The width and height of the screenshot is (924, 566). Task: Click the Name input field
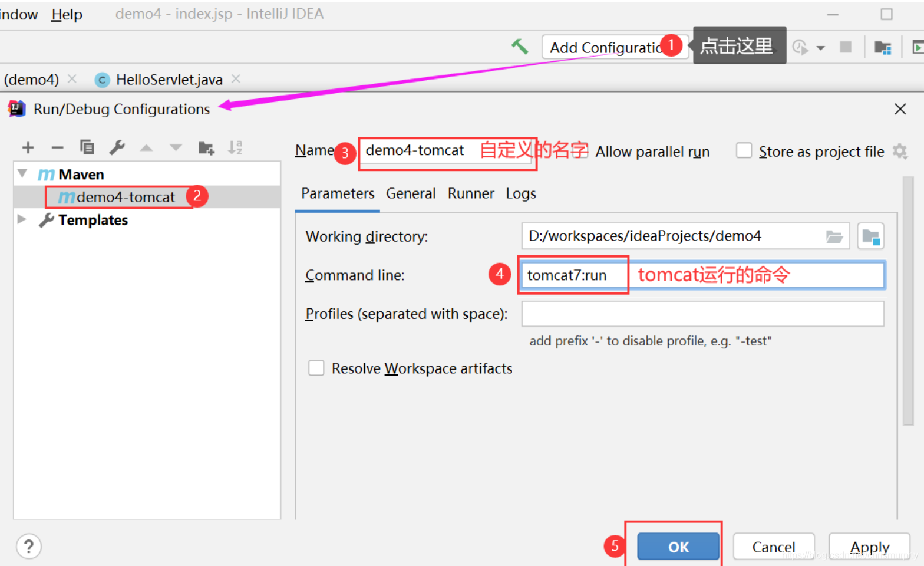[446, 152]
